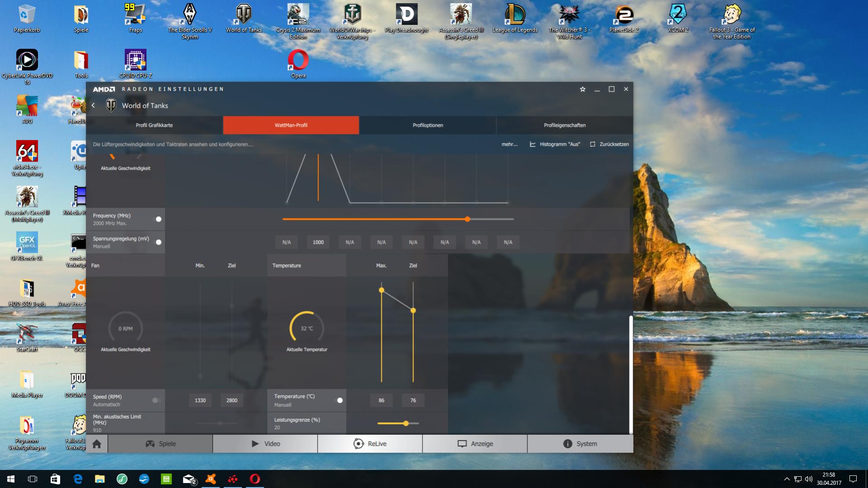Click the Min. akustisches Limit slider
The width and height of the screenshot is (868, 488).
[x=217, y=423]
